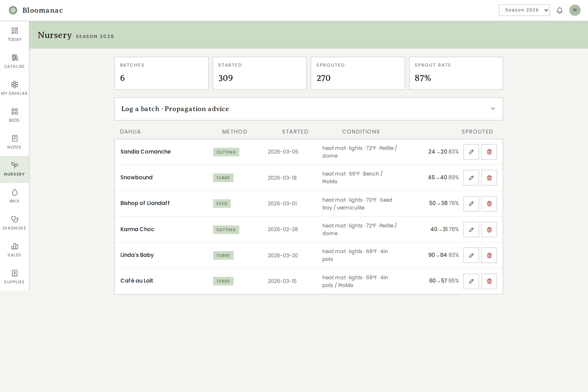The height and width of the screenshot is (392, 588).
Task: Click the Nursery page title
Action: tap(55, 35)
